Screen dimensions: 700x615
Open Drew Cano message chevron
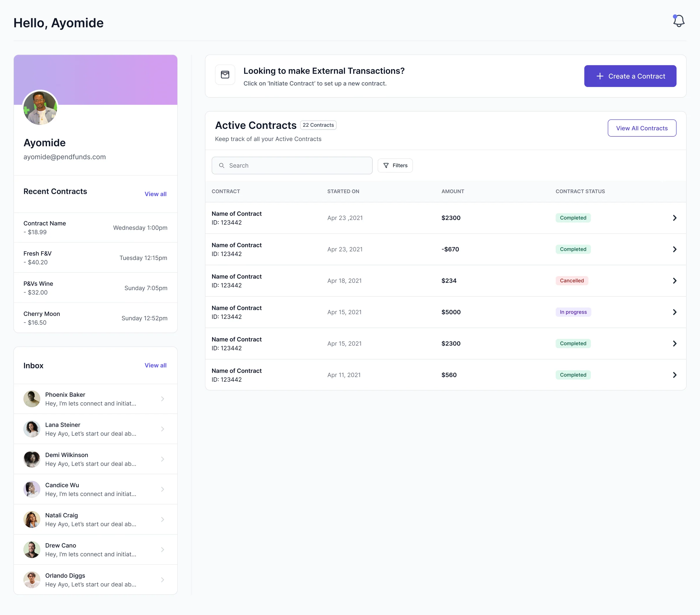[x=163, y=550]
